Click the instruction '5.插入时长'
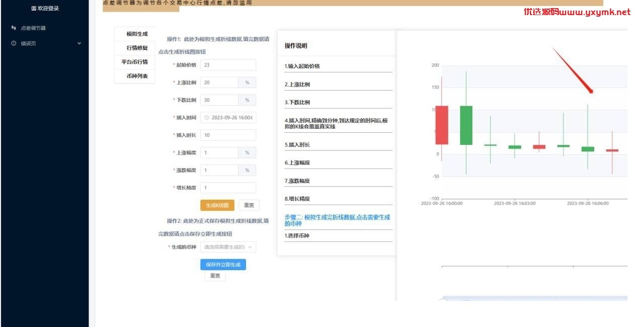Image resolution: width=644 pixels, height=327 pixels. click(297, 145)
